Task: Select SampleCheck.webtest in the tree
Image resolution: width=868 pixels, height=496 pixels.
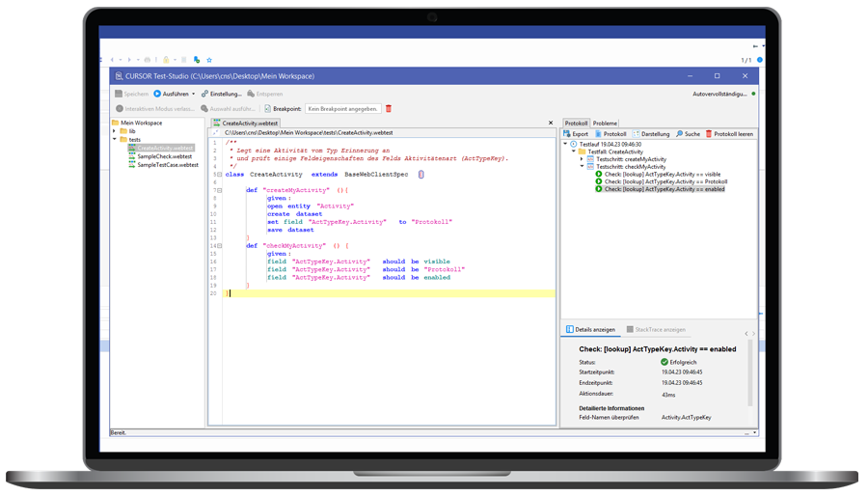Action: [164, 156]
